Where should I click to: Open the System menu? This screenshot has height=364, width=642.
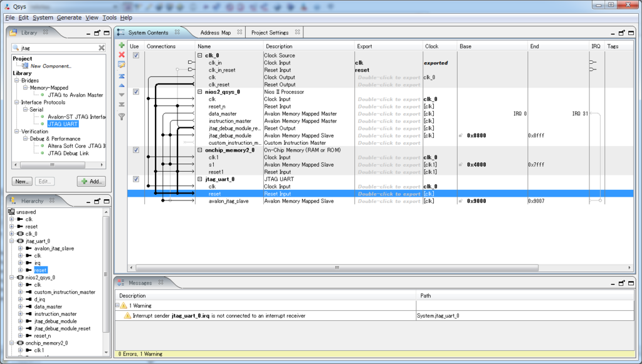(43, 18)
